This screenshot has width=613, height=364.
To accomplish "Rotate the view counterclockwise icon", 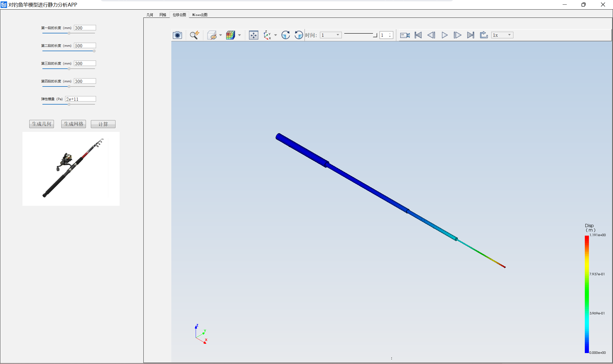I will pos(299,35).
